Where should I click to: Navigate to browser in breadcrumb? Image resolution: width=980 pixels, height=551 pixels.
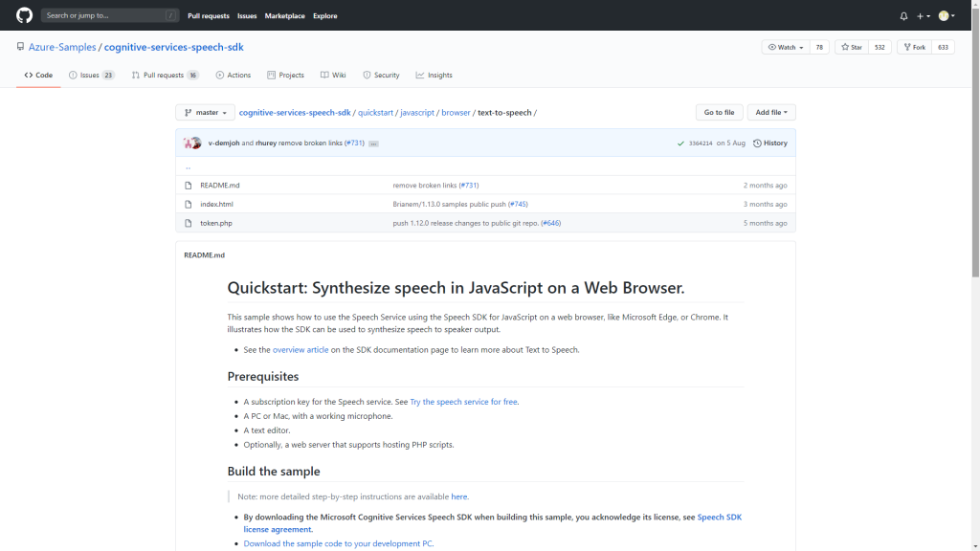(x=456, y=113)
